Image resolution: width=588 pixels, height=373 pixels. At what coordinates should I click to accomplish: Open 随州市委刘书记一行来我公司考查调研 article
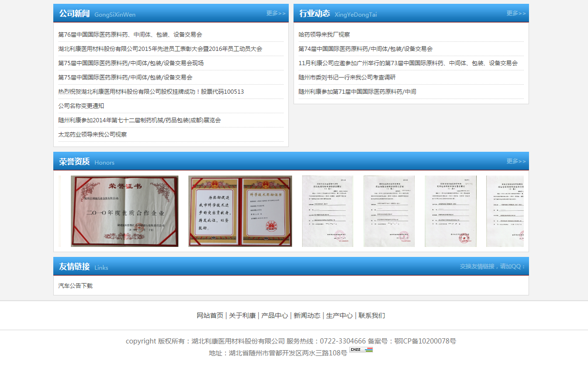coord(347,78)
